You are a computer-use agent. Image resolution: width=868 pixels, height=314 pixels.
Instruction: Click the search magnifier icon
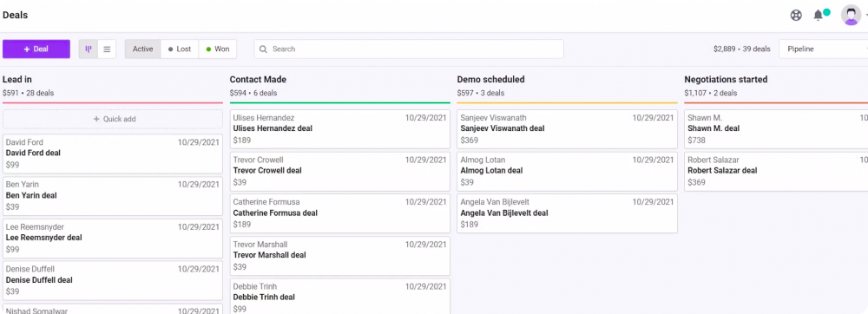pos(264,49)
